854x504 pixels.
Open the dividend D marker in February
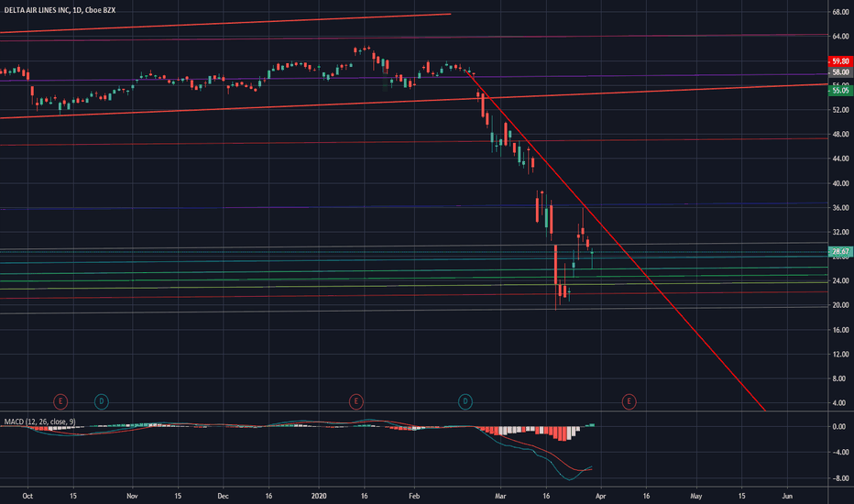coord(465,401)
